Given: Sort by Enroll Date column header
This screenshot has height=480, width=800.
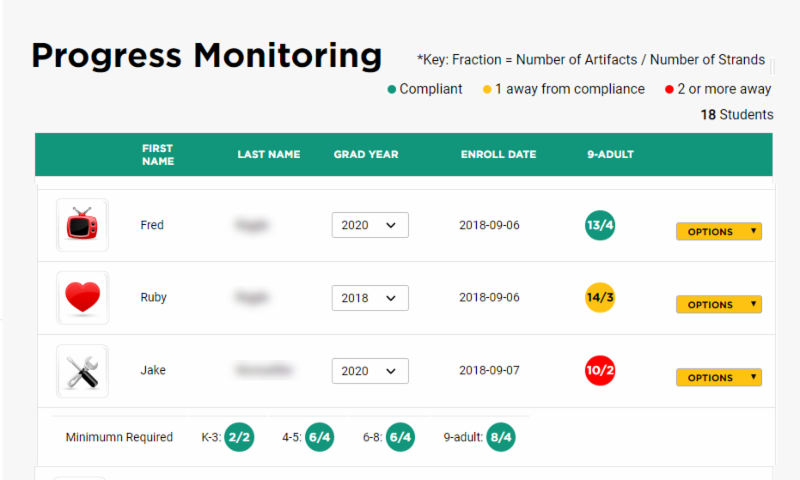Looking at the screenshot, I should point(498,155).
